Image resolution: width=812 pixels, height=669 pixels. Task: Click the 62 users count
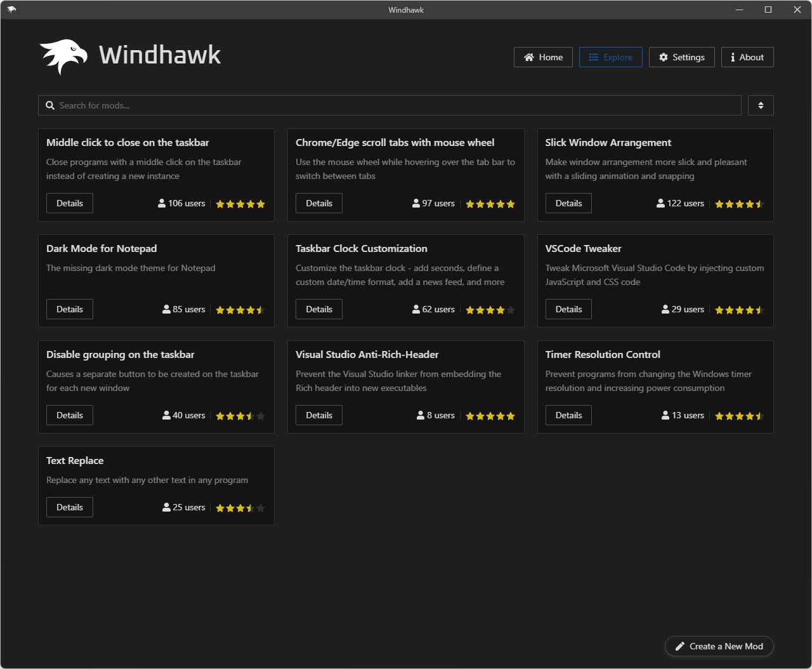pos(433,309)
